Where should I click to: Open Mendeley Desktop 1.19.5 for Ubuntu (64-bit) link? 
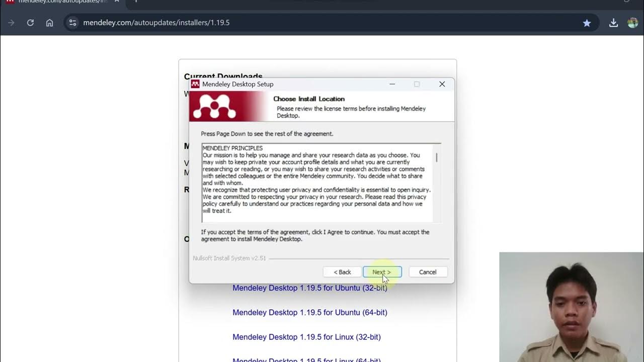pyautogui.click(x=310, y=312)
